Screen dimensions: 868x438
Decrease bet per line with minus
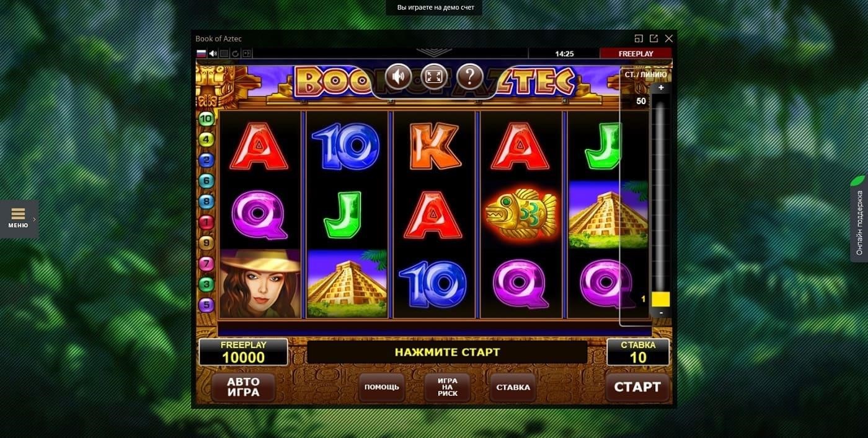(661, 313)
